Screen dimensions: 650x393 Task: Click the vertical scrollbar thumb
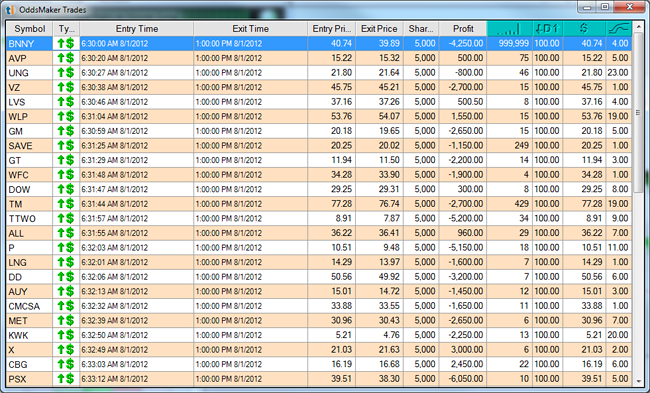click(638, 113)
